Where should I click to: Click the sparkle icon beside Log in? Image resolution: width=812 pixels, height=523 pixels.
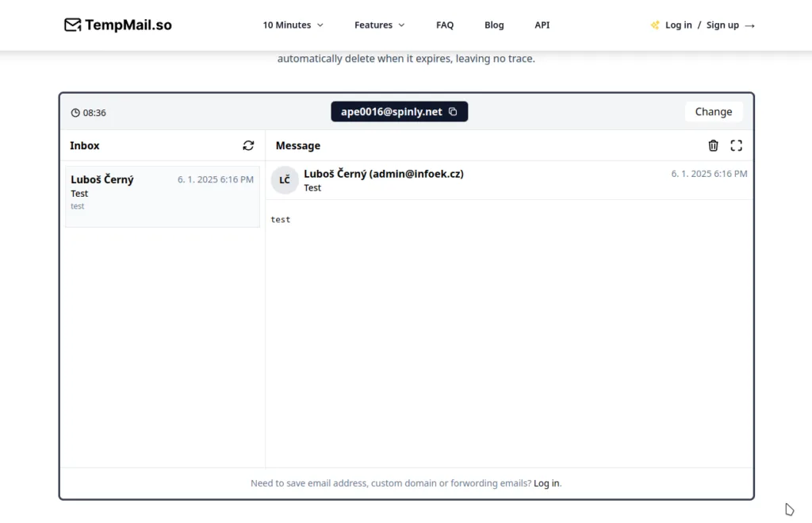(x=655, y=25)
